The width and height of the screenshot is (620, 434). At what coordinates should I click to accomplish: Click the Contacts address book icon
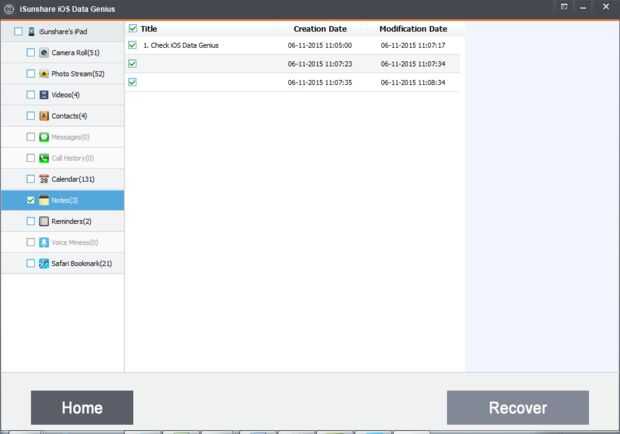[x=44, y=116]
